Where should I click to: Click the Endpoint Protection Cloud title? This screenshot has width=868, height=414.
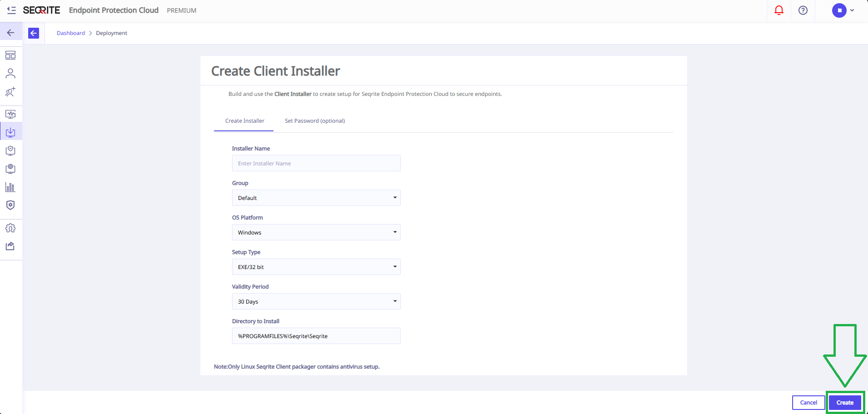point(114,10)
